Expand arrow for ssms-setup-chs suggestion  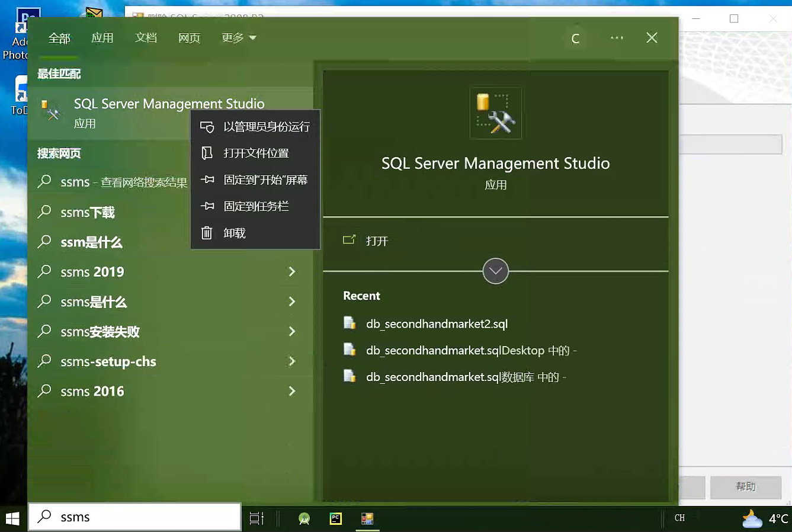292,361
